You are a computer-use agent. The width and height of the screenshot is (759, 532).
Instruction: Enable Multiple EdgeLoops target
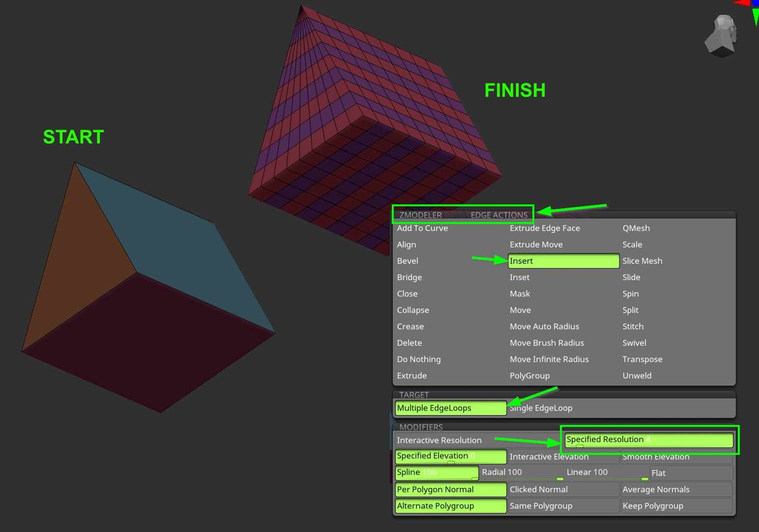click(x=450, y=408)
